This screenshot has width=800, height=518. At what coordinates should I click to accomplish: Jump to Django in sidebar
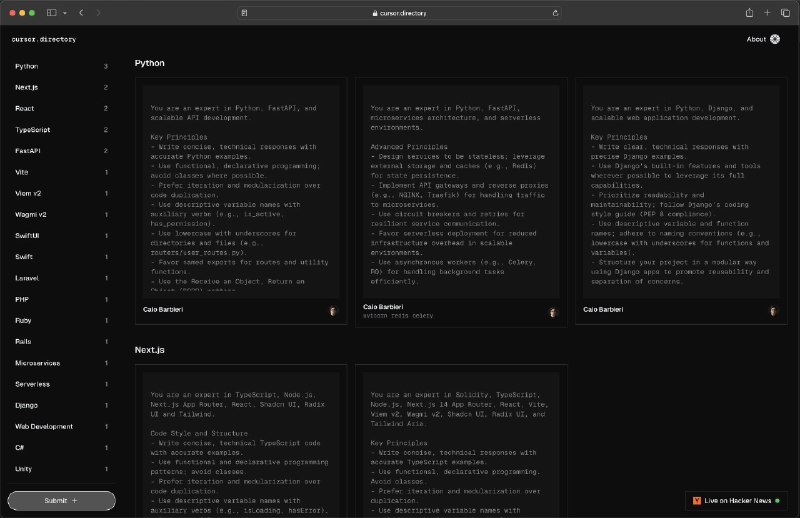click(61, 405)
